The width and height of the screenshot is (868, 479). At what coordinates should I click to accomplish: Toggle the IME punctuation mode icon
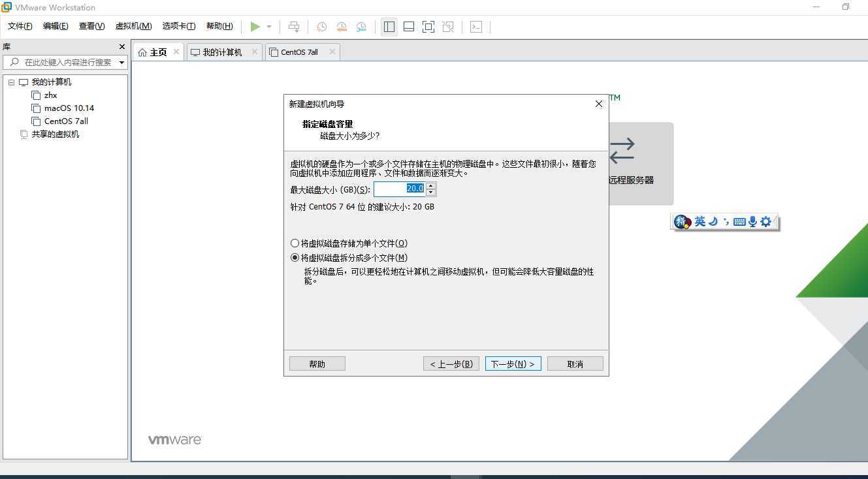(x=726, y=222)
